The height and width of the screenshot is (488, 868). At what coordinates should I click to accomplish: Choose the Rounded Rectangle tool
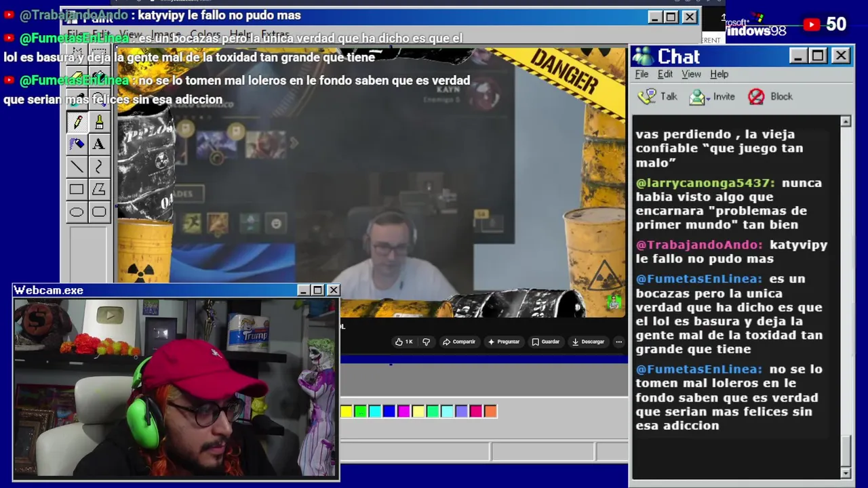pos(99,212)
